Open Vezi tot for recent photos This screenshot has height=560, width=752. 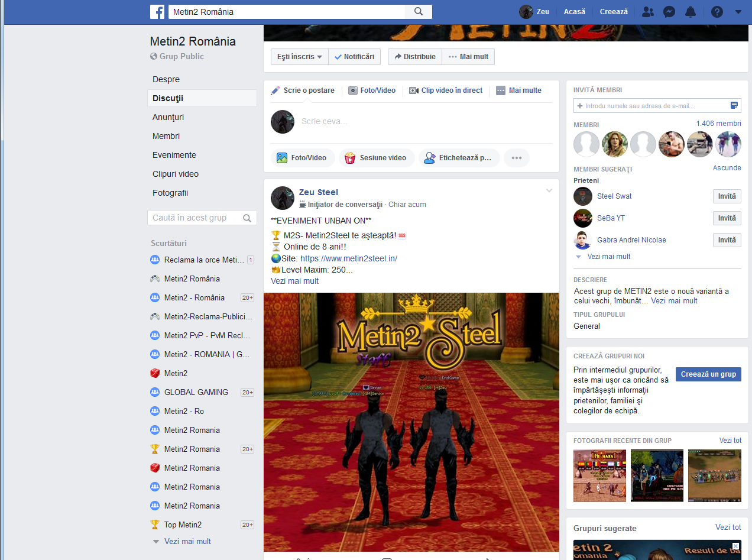[x=730, y=441]
